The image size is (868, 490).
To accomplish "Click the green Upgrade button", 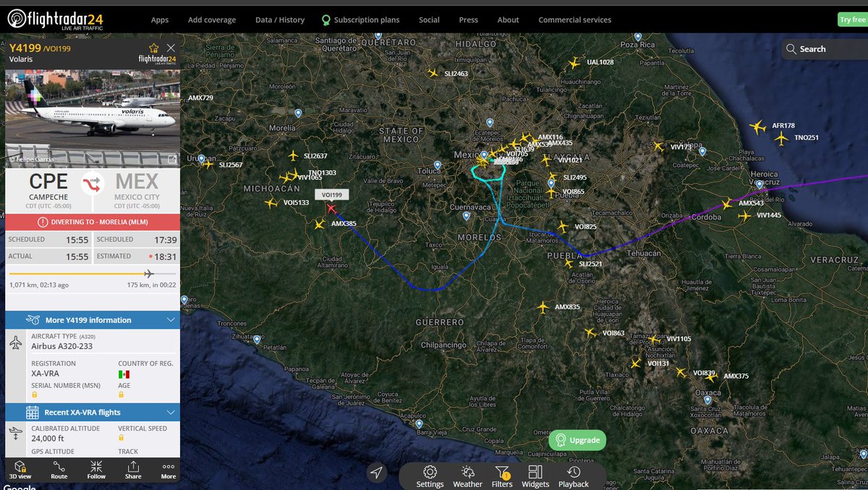I will point(577,440).
